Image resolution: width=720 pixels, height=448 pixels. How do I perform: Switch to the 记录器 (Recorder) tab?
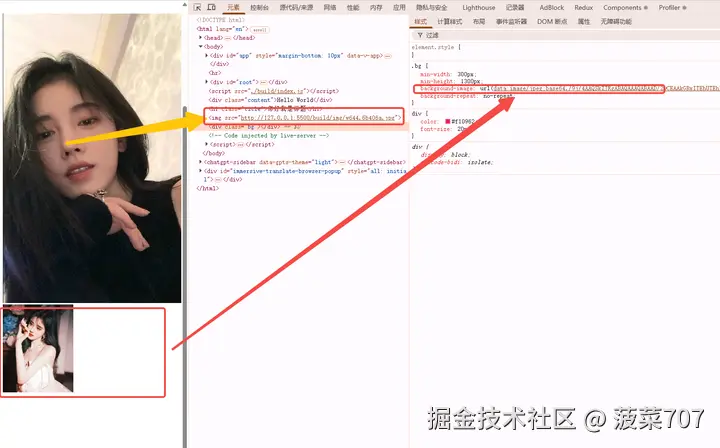tap(515, 8)
